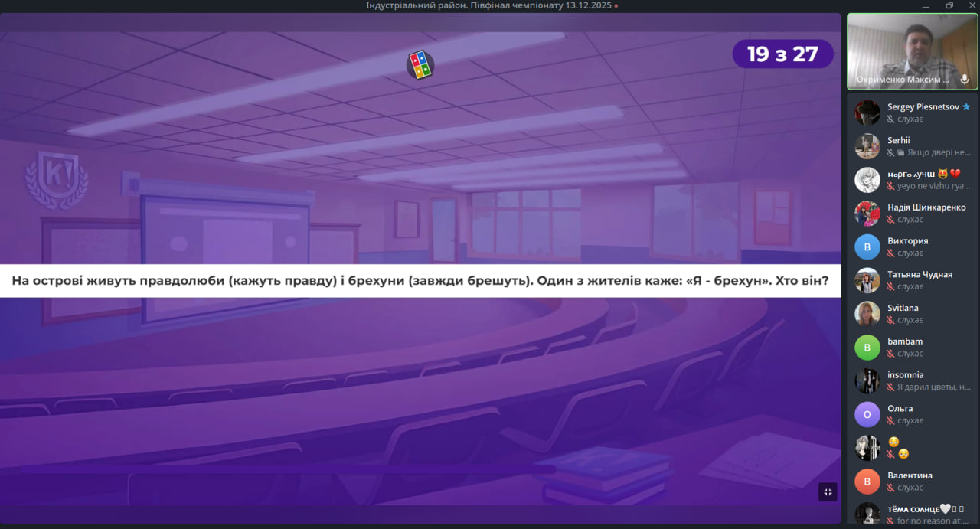Click Serhii's profile avatar

click(x=867, y=146)
